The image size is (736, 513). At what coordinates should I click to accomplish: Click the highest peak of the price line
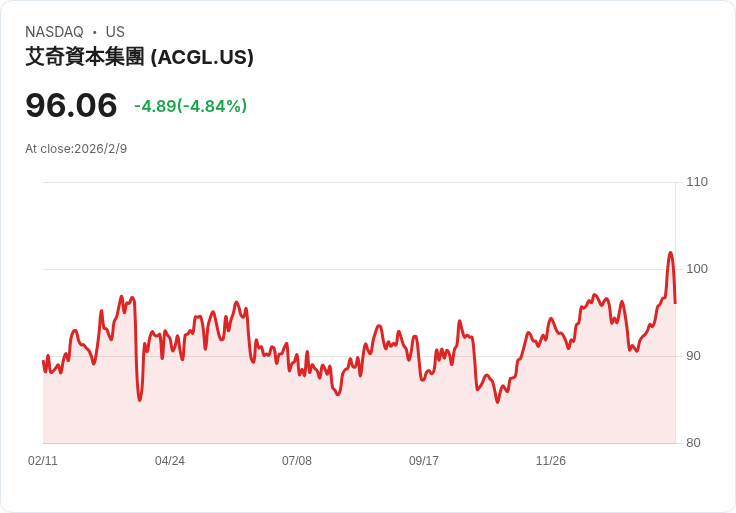click(x=670, y=253)
